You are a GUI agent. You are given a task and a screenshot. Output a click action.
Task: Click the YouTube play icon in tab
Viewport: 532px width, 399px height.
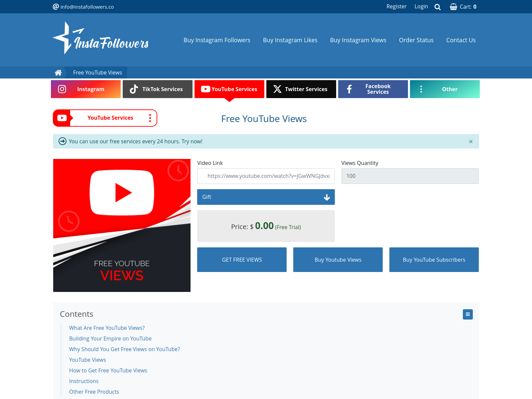[205, 89]
